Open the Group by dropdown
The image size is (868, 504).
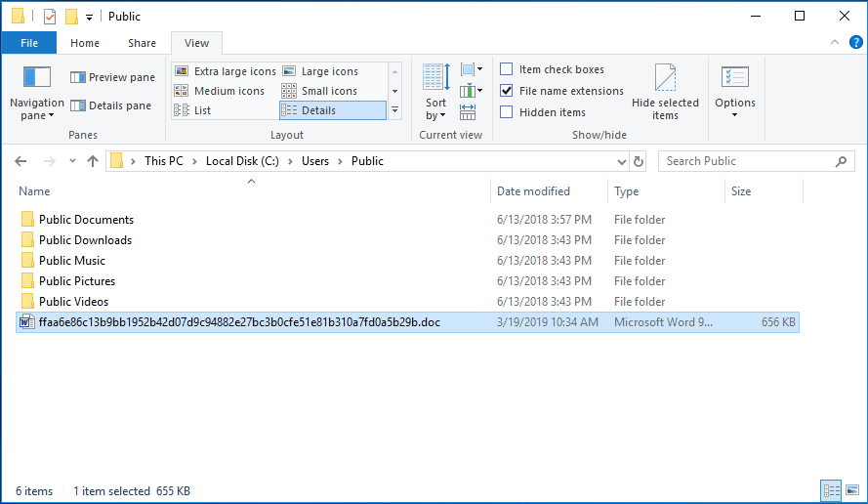pos(471,69)
